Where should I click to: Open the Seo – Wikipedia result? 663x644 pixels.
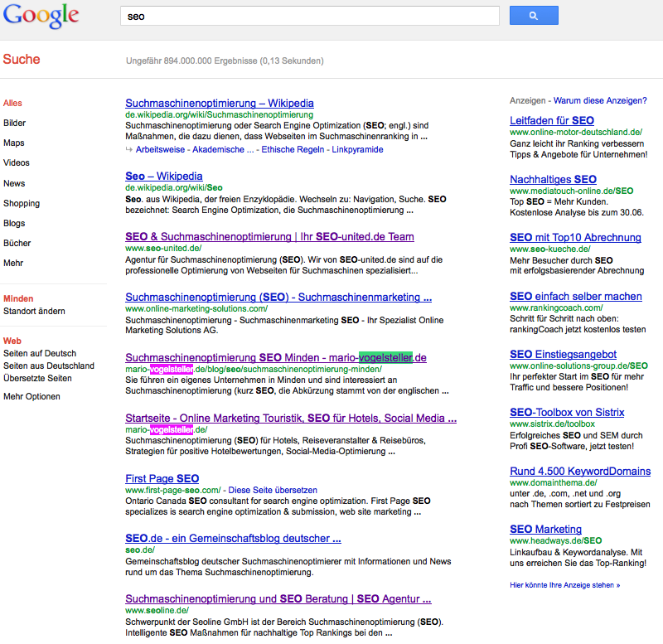click(x=164, y=177)
